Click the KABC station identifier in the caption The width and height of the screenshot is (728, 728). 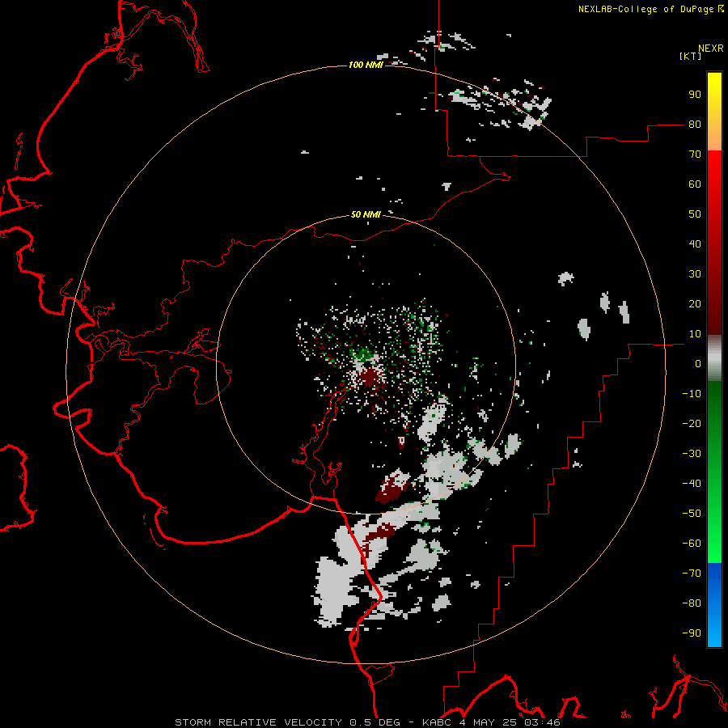tap(437, 722)
